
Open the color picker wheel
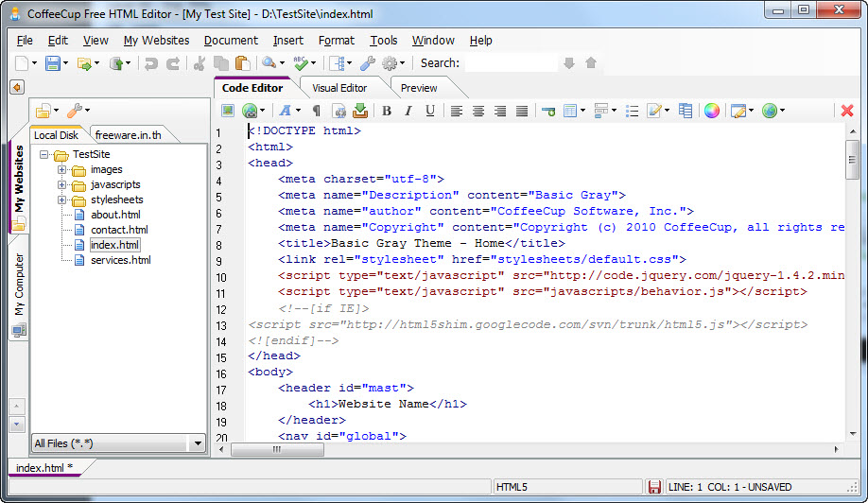tap(712, 111)
